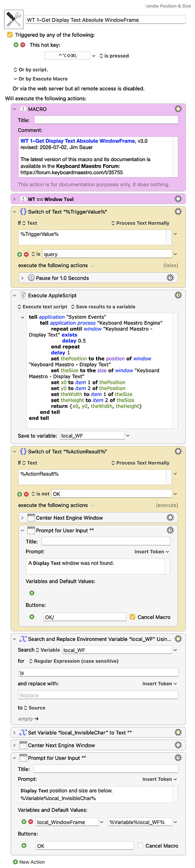Edit the %Variable%local_WF% default value field
Screen dimensions: 195x868
[140, 822]
